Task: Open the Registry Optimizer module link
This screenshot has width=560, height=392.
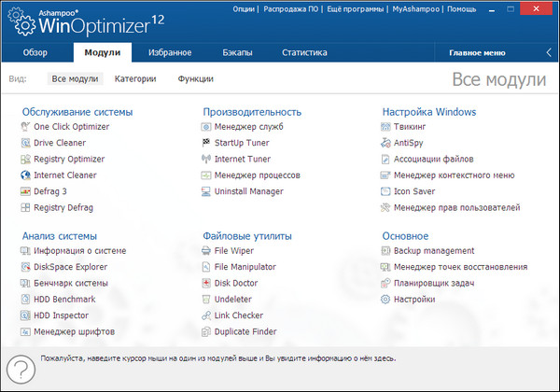Action: click(71, 159)
